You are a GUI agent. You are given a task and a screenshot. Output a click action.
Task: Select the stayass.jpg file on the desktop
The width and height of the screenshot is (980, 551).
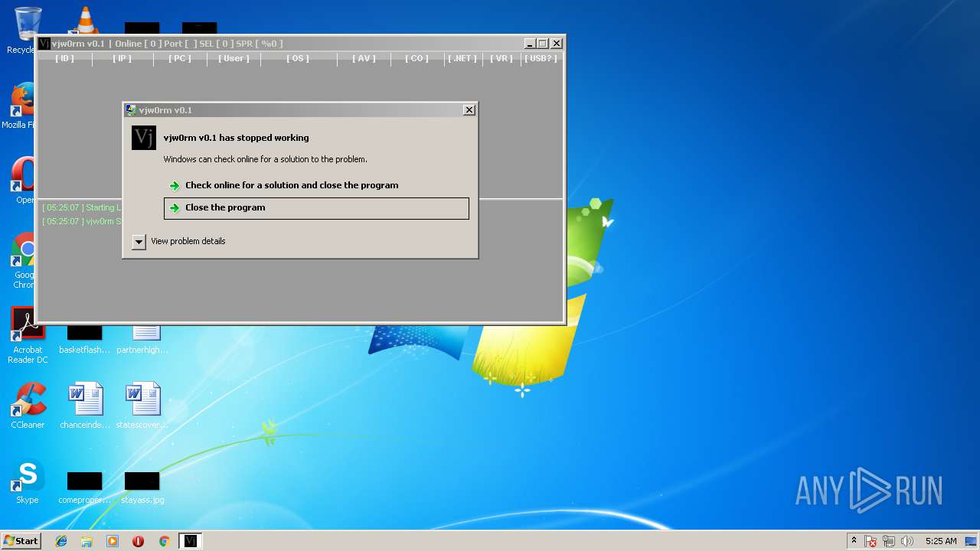point(142,488)
